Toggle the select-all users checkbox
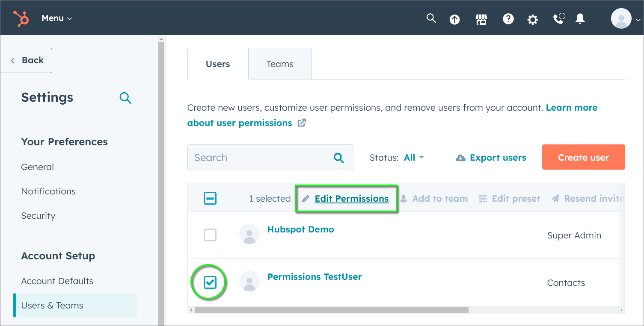This screenshot has width=644, height=326. [210, 198]
